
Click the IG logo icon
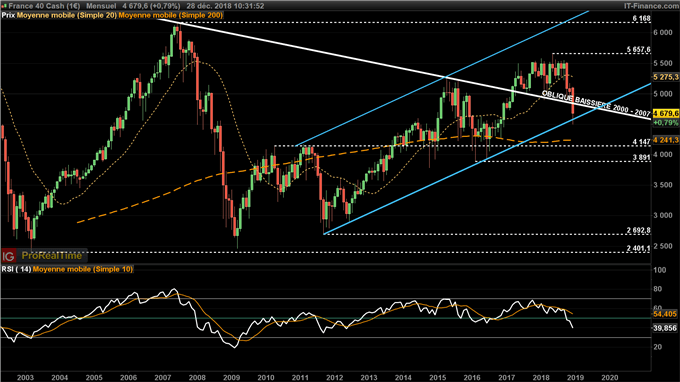click(x=8, y=256)
